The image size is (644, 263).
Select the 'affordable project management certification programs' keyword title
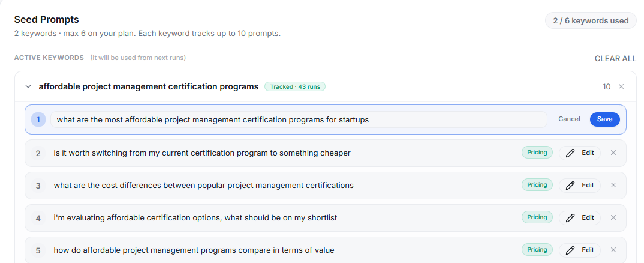click(x=149, y=87)
